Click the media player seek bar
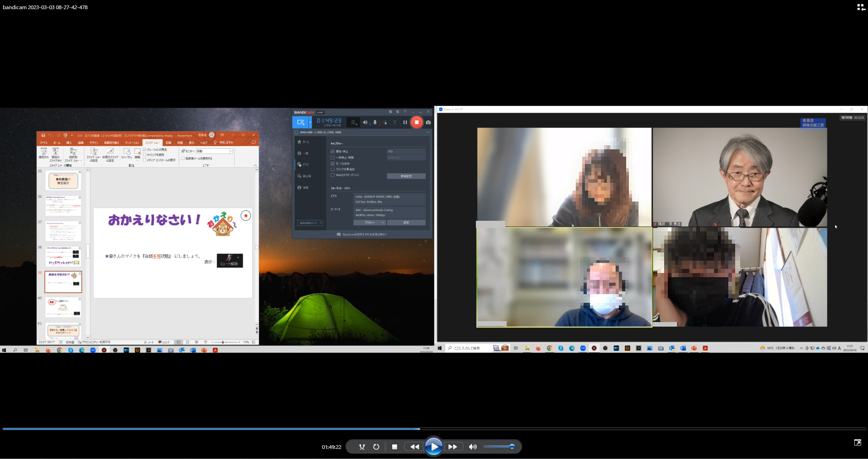 pos(434,429)
